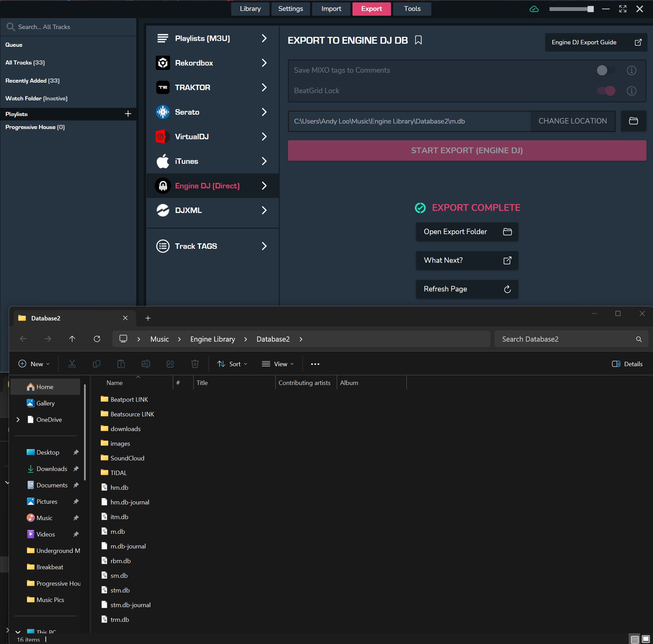Click the VirtualDJ logo icon
Image resolution: width=653 pixels, height=644 pixels.
[x=162, y=137]
